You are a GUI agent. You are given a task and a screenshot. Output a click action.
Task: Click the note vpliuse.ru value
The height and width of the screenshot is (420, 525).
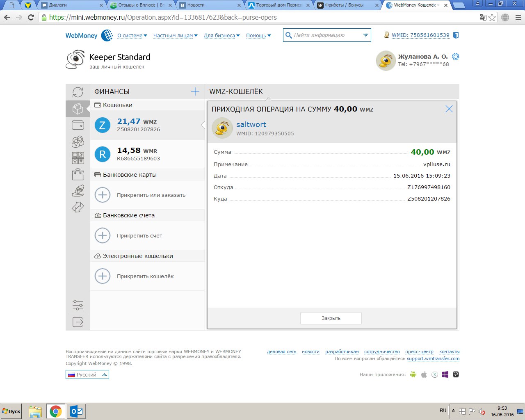click(x=437, y=164)
